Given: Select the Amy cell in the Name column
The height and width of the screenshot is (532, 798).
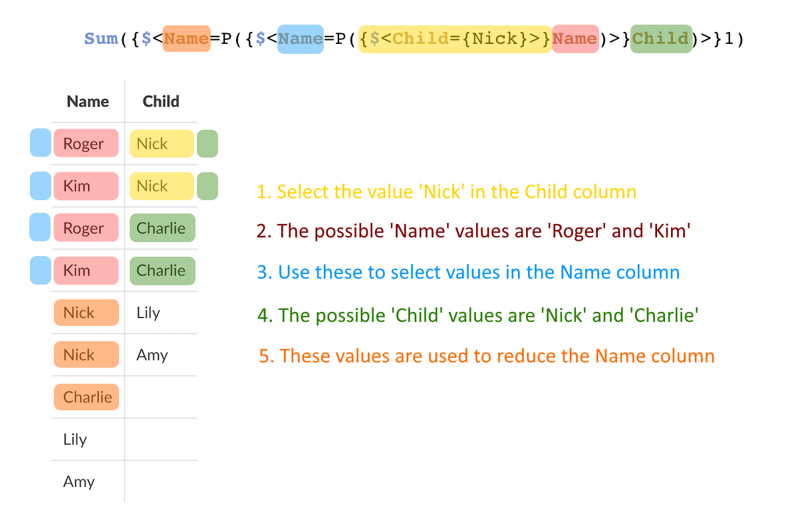Looking at the screenshot, I should pos(78,481).
